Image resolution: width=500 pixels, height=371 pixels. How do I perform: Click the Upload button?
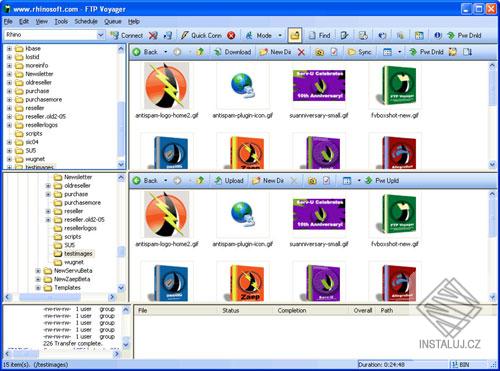pyautogui.click(x=229, y=181)
